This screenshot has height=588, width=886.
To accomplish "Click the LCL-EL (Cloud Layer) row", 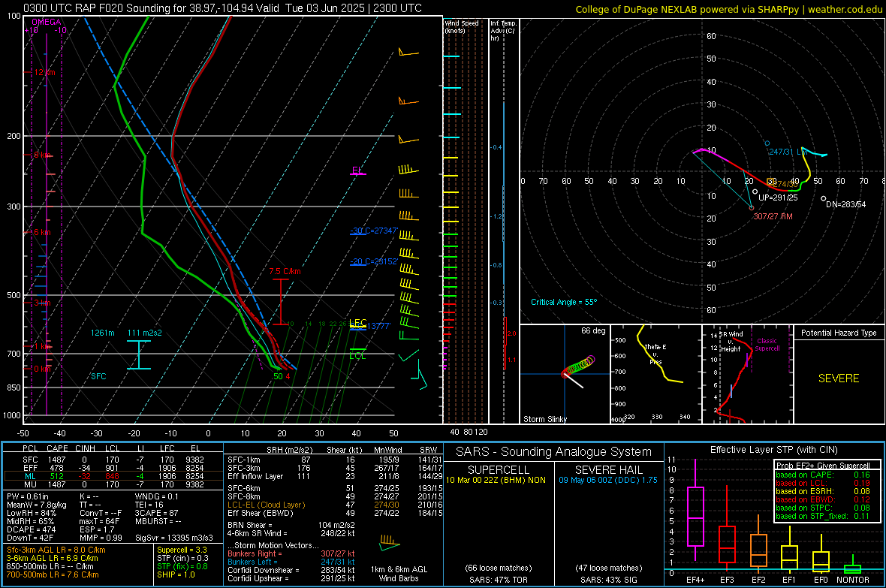I will tap(335, 505).
